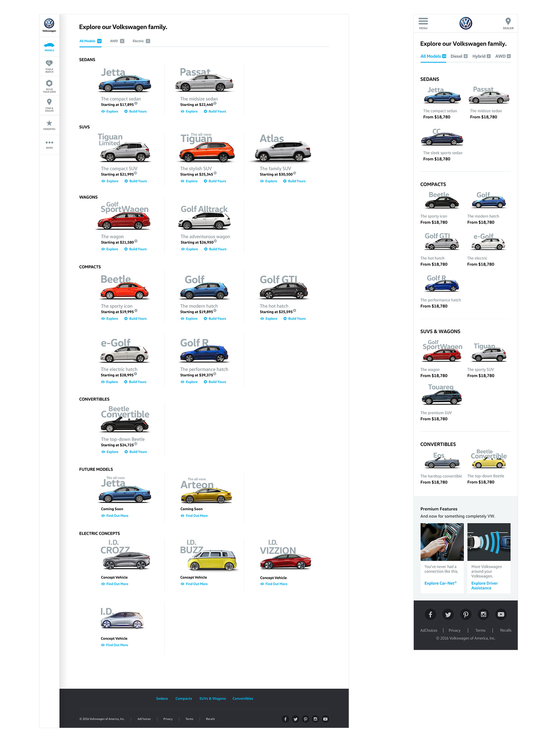Switch to the Electric desktop tab

pyautogui.click(x=141, y=41)
